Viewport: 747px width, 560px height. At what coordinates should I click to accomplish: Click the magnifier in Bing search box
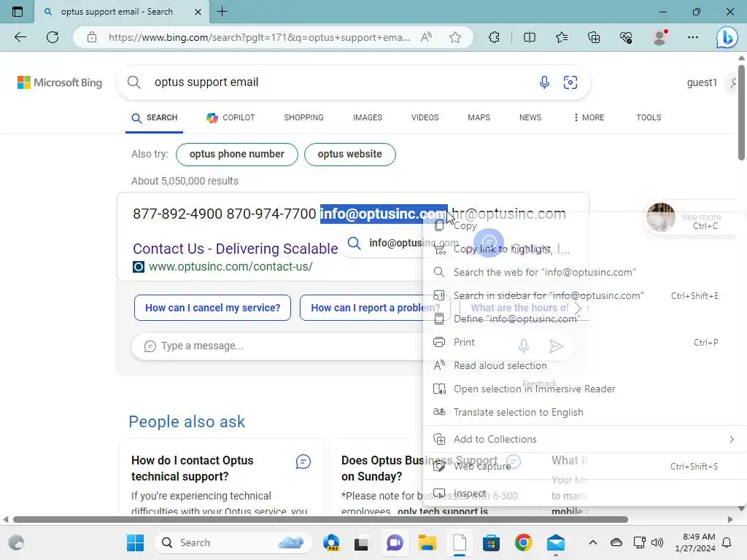pos(134,82)
